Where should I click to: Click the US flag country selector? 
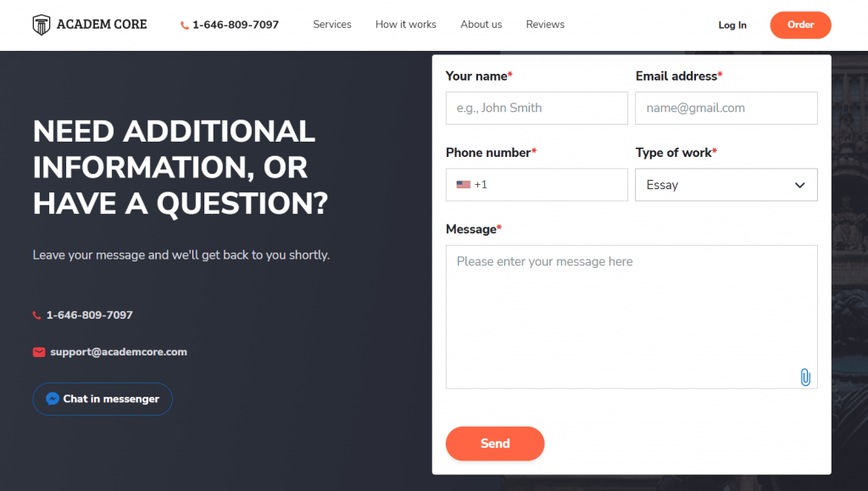(x=464, y=184)
